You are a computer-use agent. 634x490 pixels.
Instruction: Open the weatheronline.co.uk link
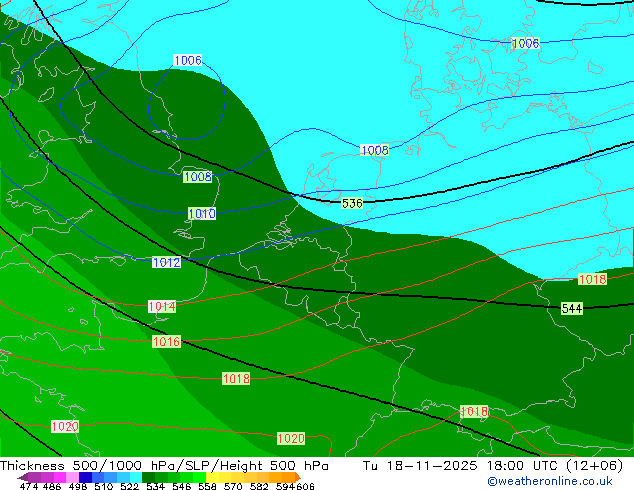[x=550, y=481]
